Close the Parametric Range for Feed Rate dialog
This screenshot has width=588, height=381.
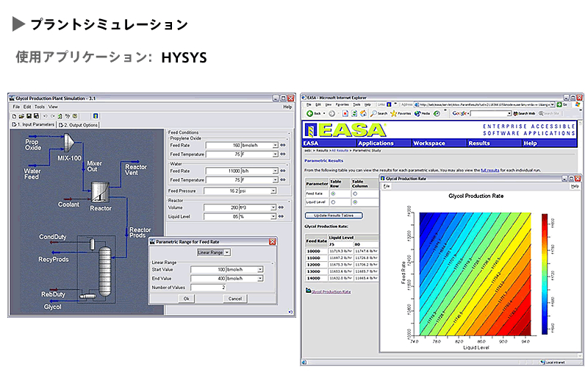point(273,242)
